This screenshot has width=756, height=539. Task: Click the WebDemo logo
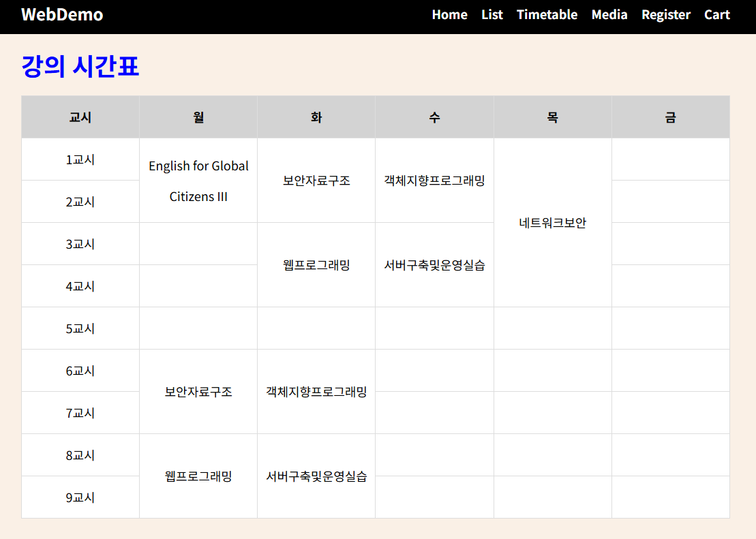[x=62, y=14]
